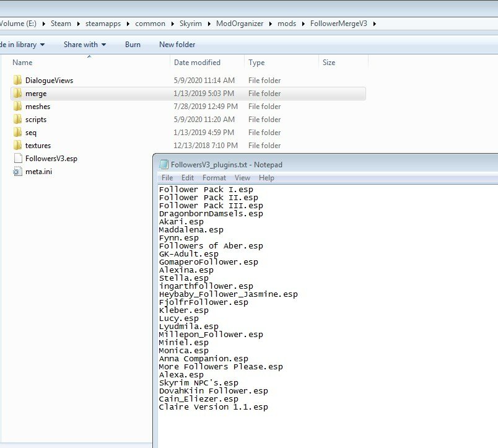The width and height of the screenshot is (498, 448).
Task: Select the DialogueViews folder name
Action: (x=49, y=81)
